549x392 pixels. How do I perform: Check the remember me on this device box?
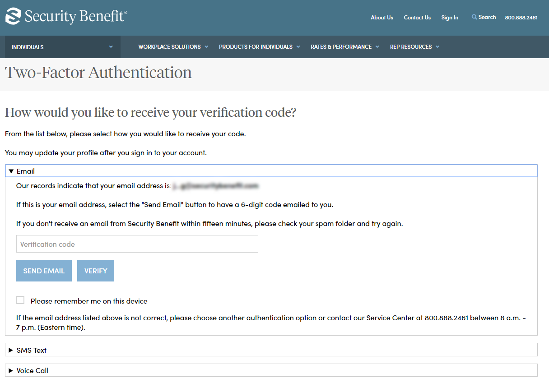pyautogui.click(x=20, y=300)
